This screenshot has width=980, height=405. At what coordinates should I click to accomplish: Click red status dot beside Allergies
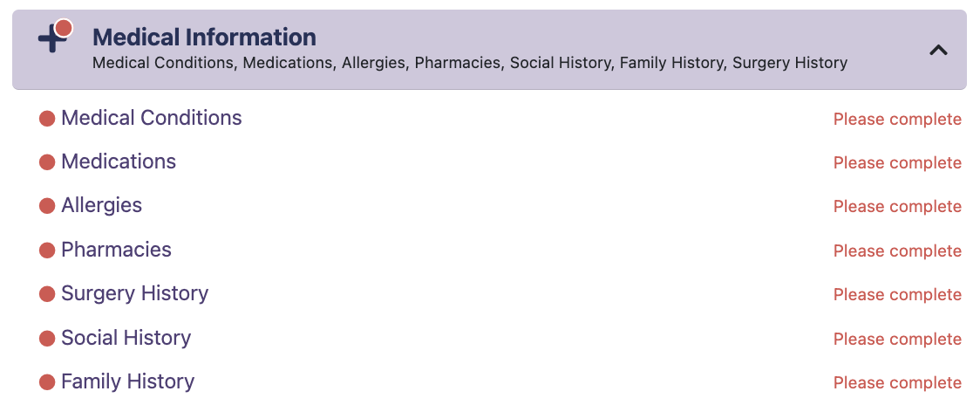[47, 206]
